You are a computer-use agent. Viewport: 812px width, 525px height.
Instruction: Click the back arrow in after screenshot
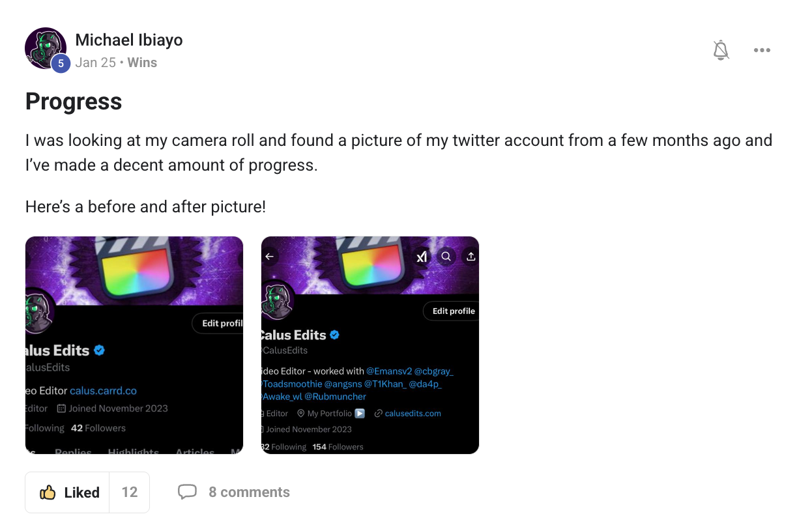tap(270, 257)
